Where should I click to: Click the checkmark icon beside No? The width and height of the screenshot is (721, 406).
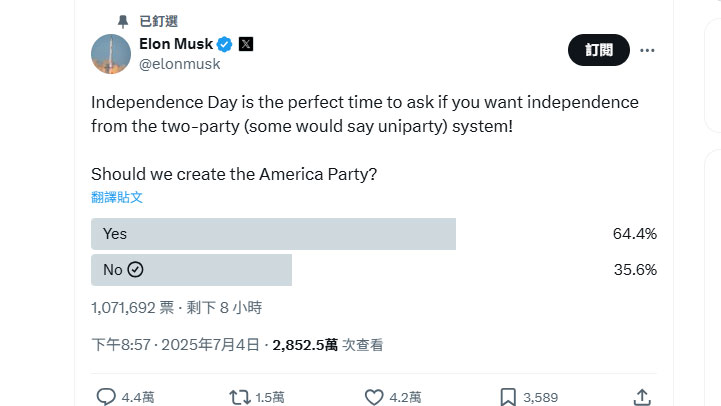136,270
